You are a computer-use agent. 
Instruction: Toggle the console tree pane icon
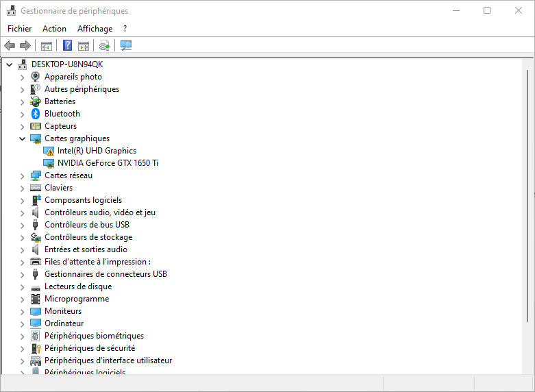[x=47, y=45]
